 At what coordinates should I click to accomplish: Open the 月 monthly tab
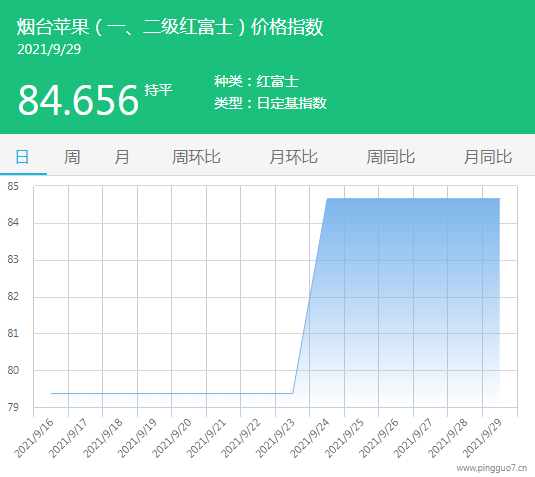tap(122, 157)
